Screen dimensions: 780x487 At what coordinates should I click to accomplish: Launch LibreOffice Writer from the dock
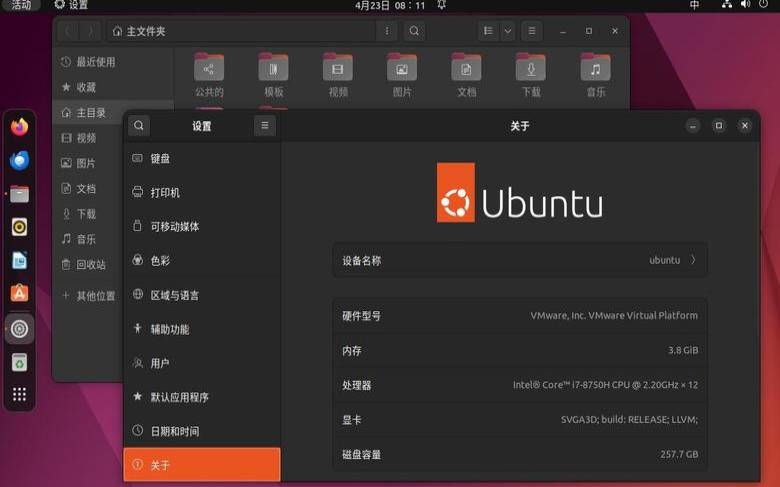tap(19, 261)
